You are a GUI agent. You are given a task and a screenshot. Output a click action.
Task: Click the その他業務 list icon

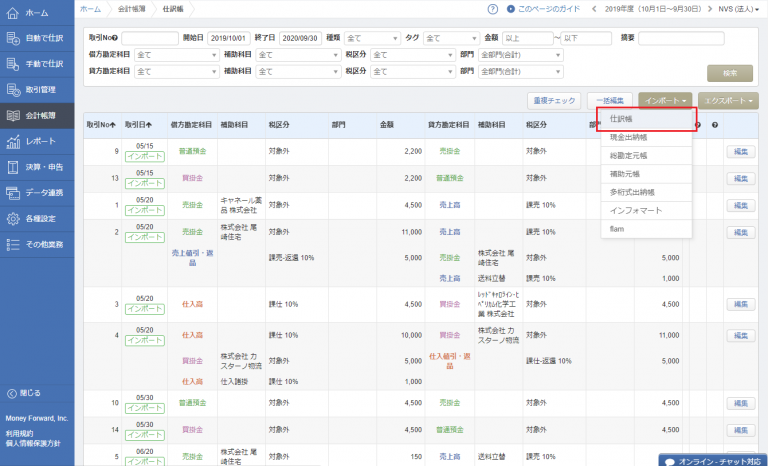point(12,244)
